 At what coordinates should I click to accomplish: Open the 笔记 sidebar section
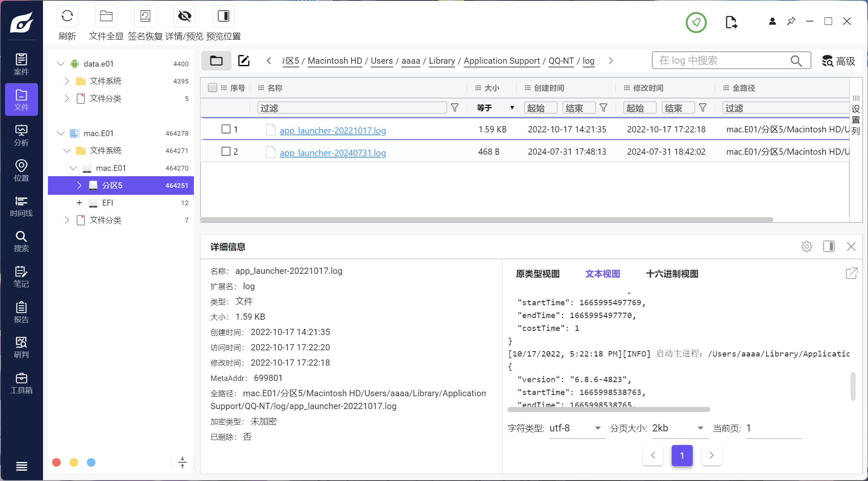pyautogui.click(x=21, y=277)
